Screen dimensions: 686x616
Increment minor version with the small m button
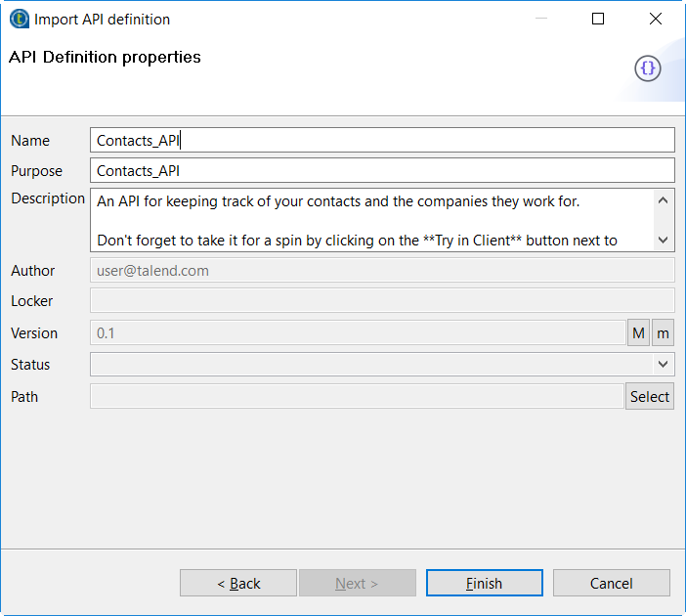click(664, 333)
